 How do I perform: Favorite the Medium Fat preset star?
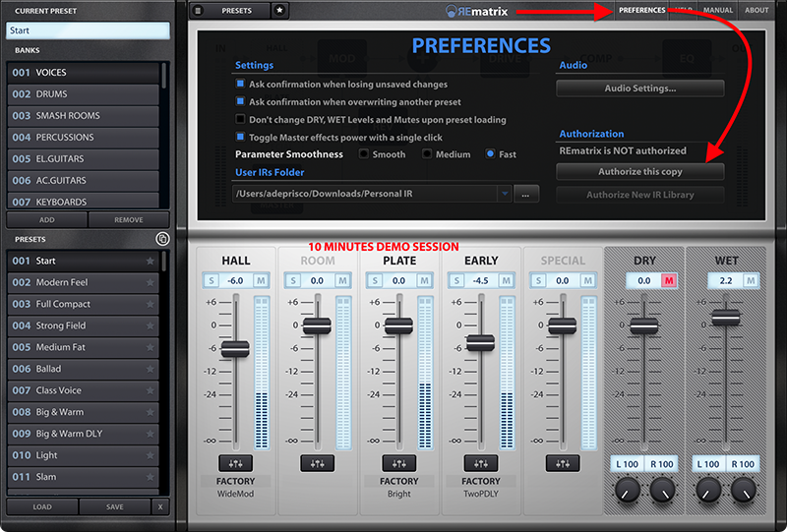coord(150,347)
